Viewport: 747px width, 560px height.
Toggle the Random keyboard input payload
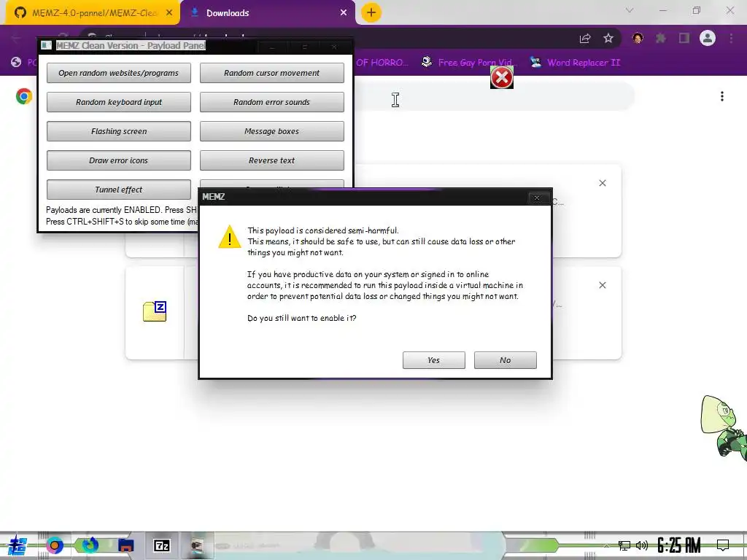tap(119, 102)
